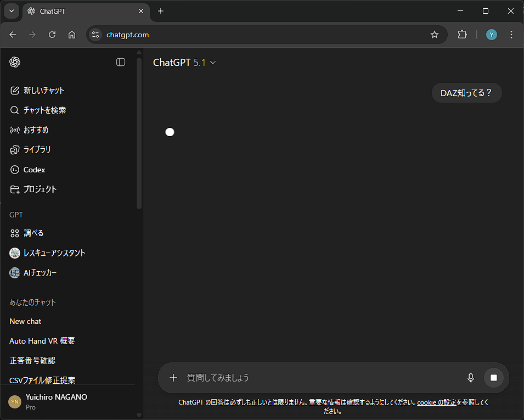Screen dimensions: 524x420
Task: Open チャットを検索 search chats
Action: pyautogui.click(x=44, y=110)
